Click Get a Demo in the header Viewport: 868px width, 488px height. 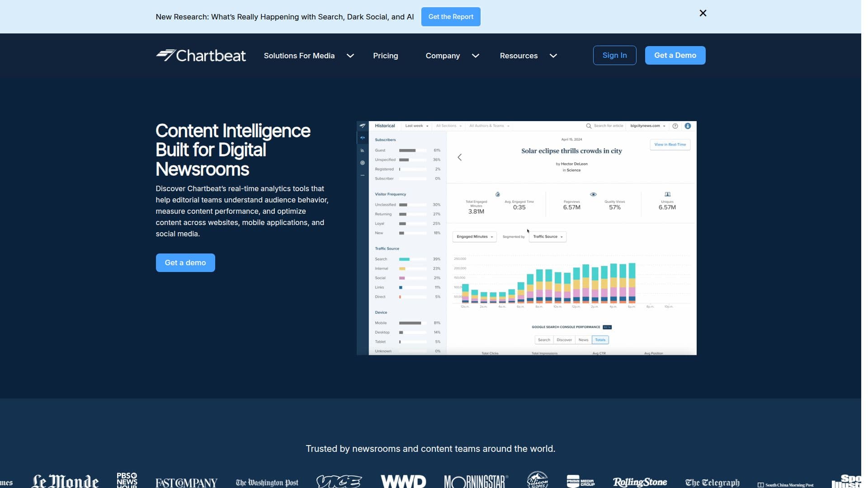[675, 55]
